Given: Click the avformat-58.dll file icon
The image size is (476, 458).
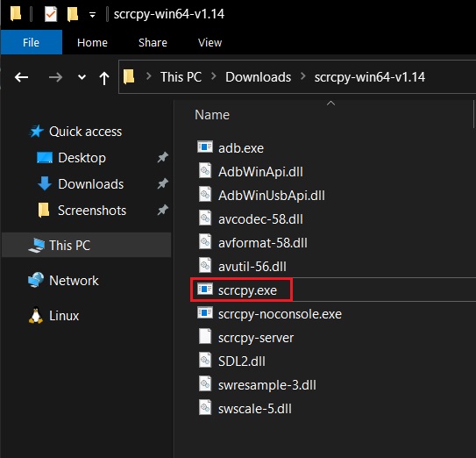Looking at the screenshot, I should (x=205, y=241).
